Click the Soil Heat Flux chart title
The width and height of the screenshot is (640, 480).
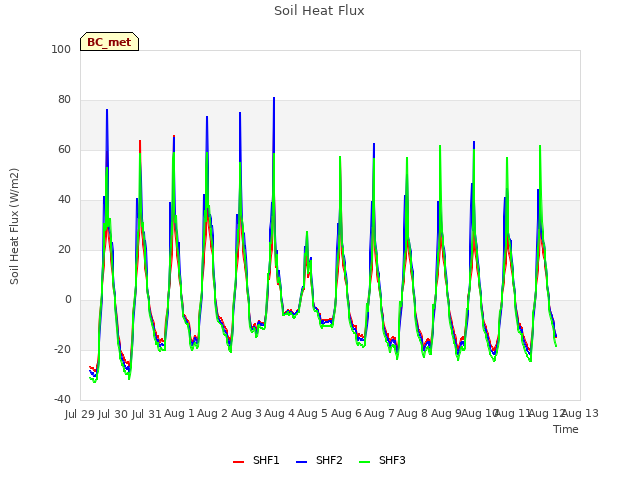[x=319, y=11]
